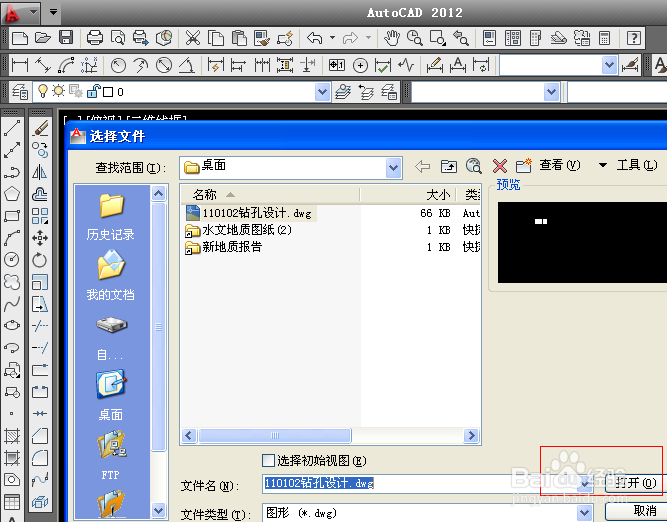667x522 pixels.
Task: Click the New drawing icon in toolbar
Action: point(20,38)
